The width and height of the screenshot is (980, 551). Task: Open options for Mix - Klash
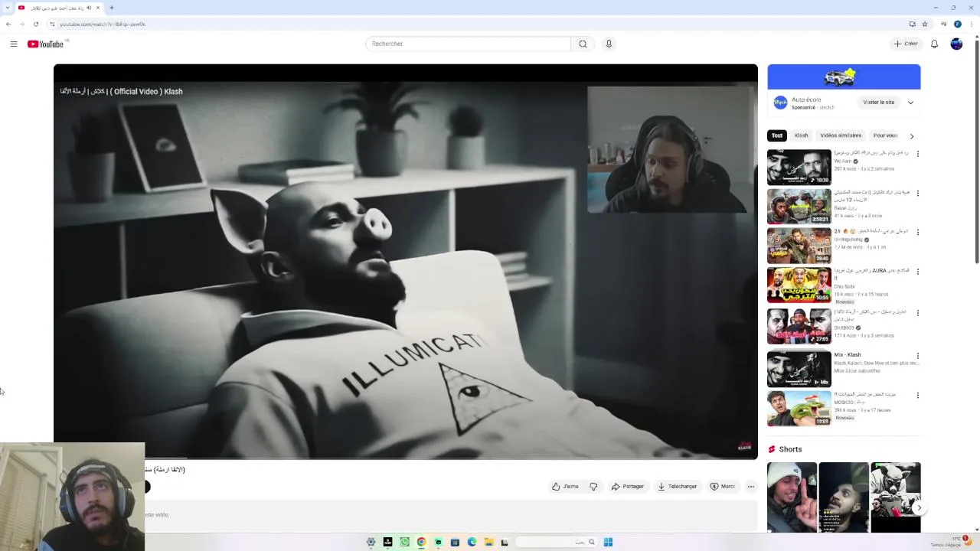point(917,356)
